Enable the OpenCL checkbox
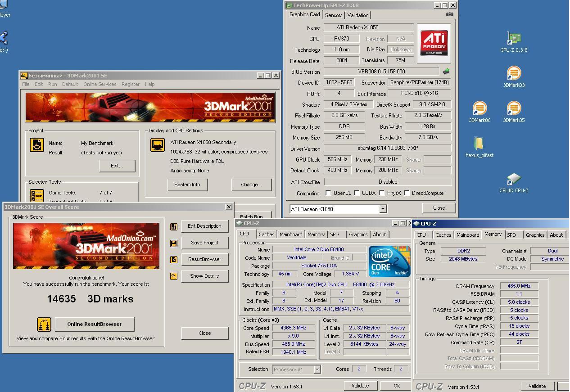 [x=328, y=193]
